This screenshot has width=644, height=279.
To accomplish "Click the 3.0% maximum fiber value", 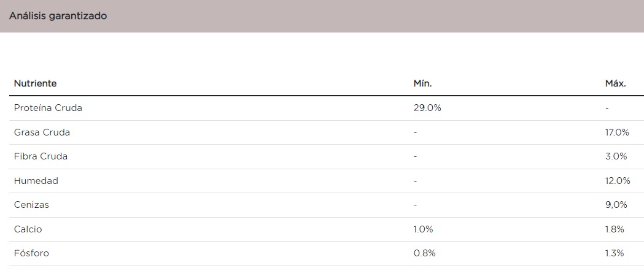I will (616, 156).
